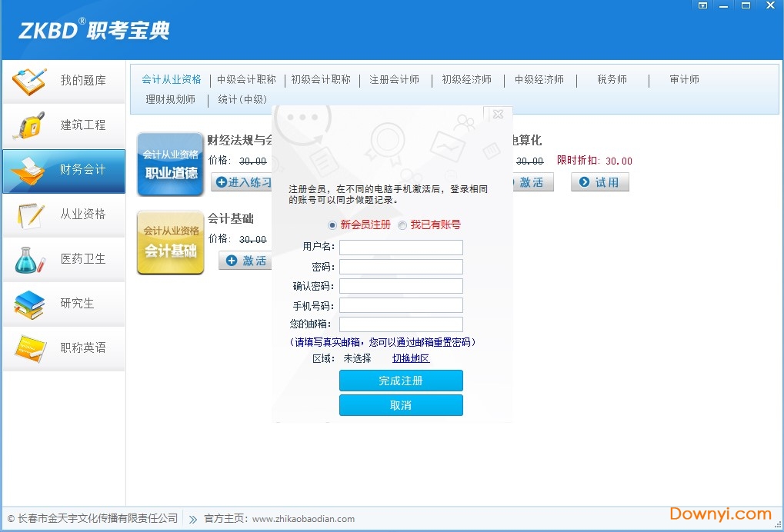This screenshot has height=532, width=784.
Task: Click 完成注册 button
Action: [x=401, y=381]
